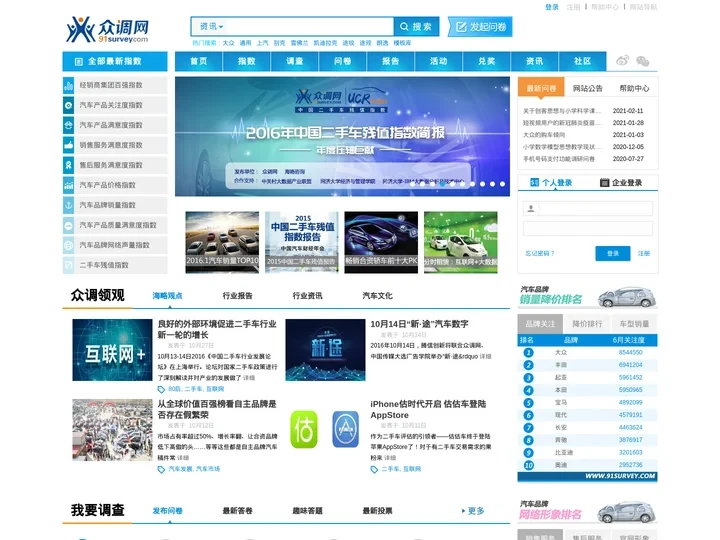Screen dimensions: 720x540
Task: Switch to the 帮助中心 panel tab
Action: click(634, 88)
